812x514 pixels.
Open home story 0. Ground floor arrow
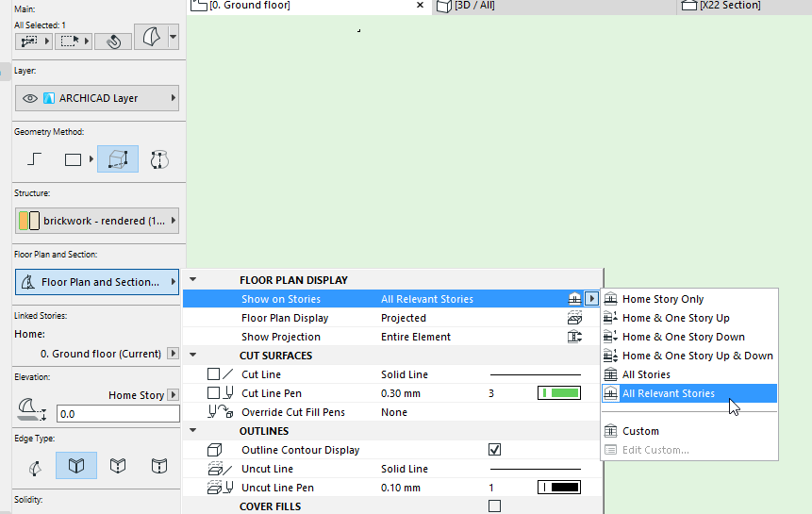pyautogui.click(x=173, y=354)
